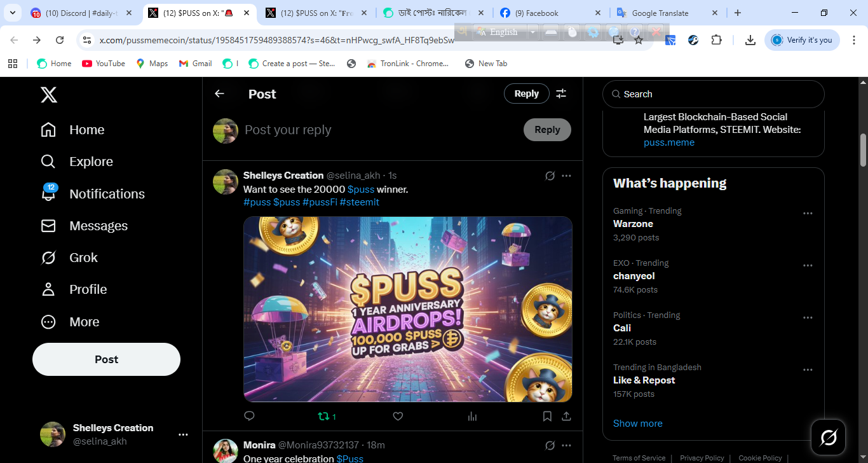Open more options on Monira's post
This screenshot has width=868, height=463.
[566, 445]
